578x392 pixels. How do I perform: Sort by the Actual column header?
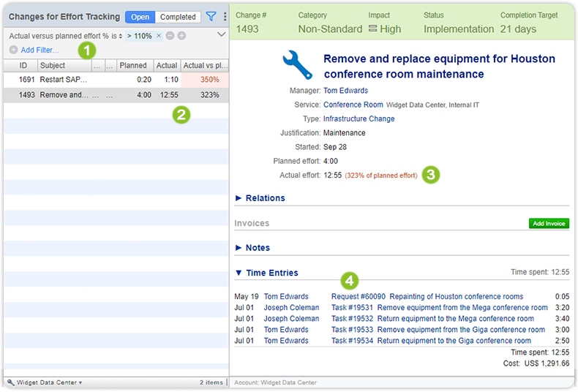(x=167, y=66)
